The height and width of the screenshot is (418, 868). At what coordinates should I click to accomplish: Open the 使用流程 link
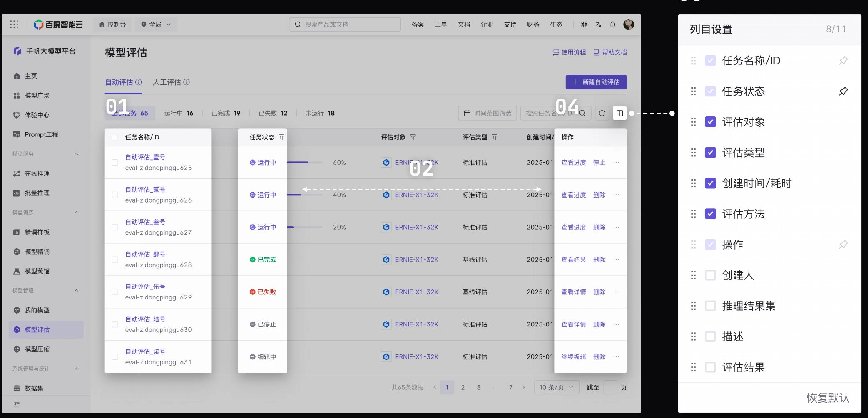569,52
